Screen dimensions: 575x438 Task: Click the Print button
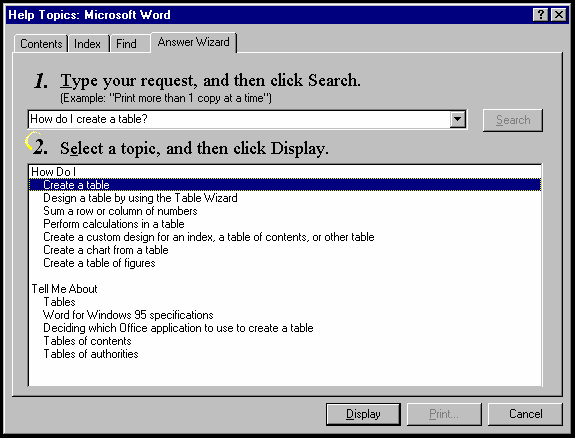point(444,414)
